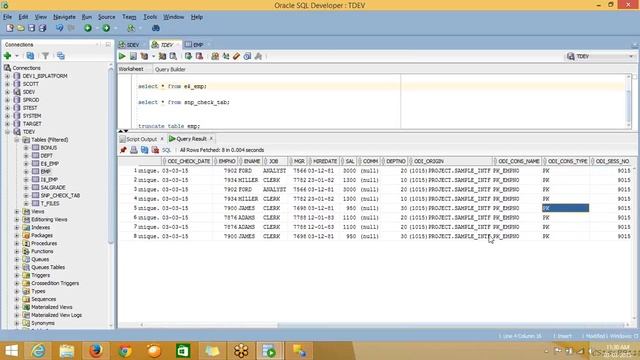Click the Clear eraser worksheet icon
640x360 pixels.
[236, 56]
